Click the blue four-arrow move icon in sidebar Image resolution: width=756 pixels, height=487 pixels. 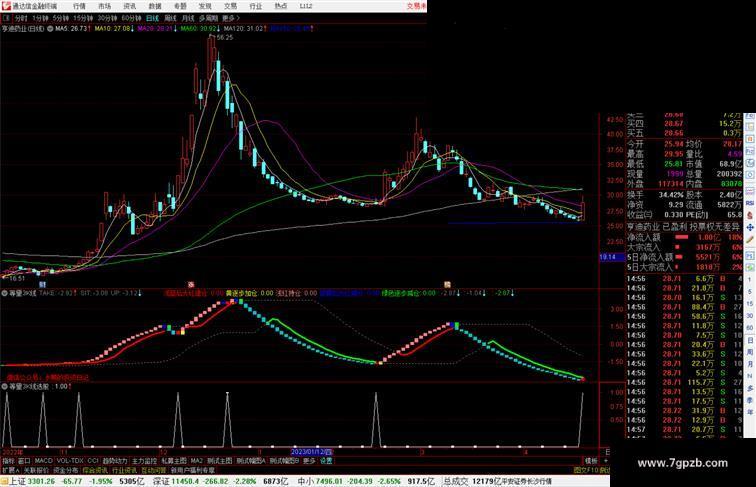pos(750,227)
